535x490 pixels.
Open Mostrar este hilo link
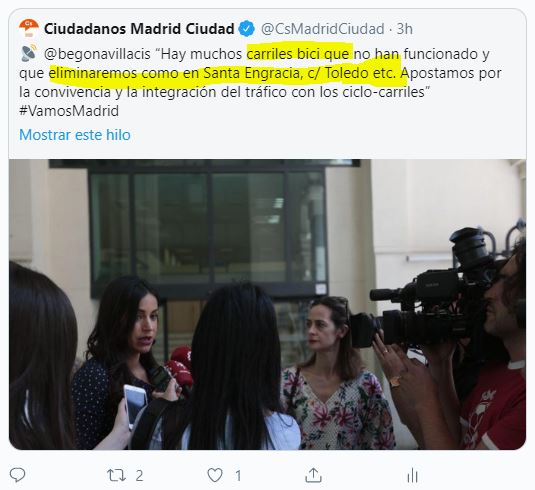tap(75, 135)
